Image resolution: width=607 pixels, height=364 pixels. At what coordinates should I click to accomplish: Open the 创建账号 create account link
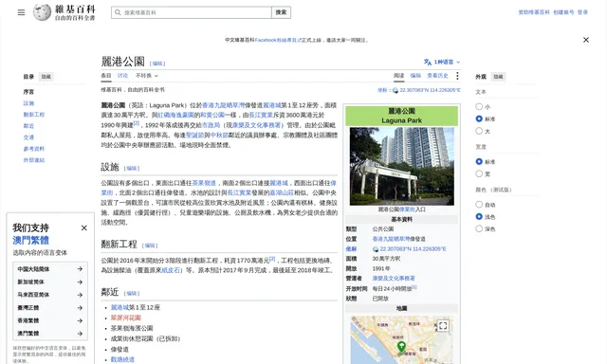coord(563,12)
